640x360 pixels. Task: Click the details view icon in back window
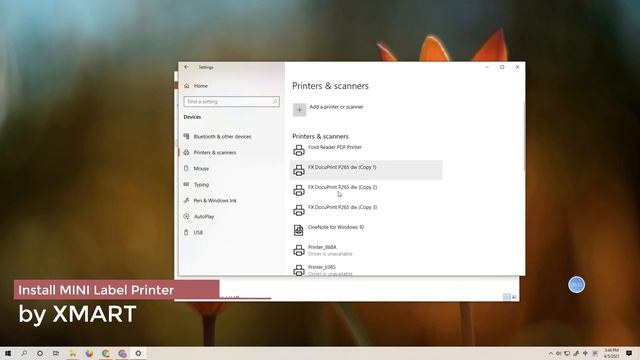coord(507,297)
